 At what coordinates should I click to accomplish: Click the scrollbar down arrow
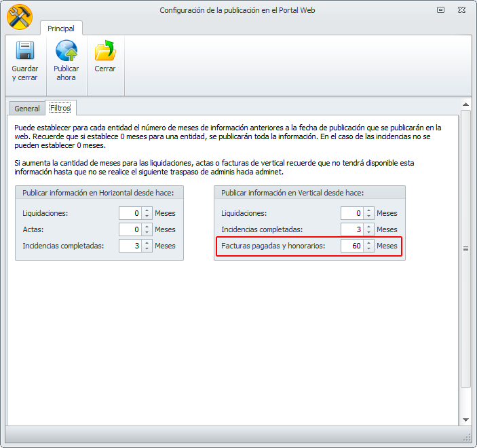465,419
